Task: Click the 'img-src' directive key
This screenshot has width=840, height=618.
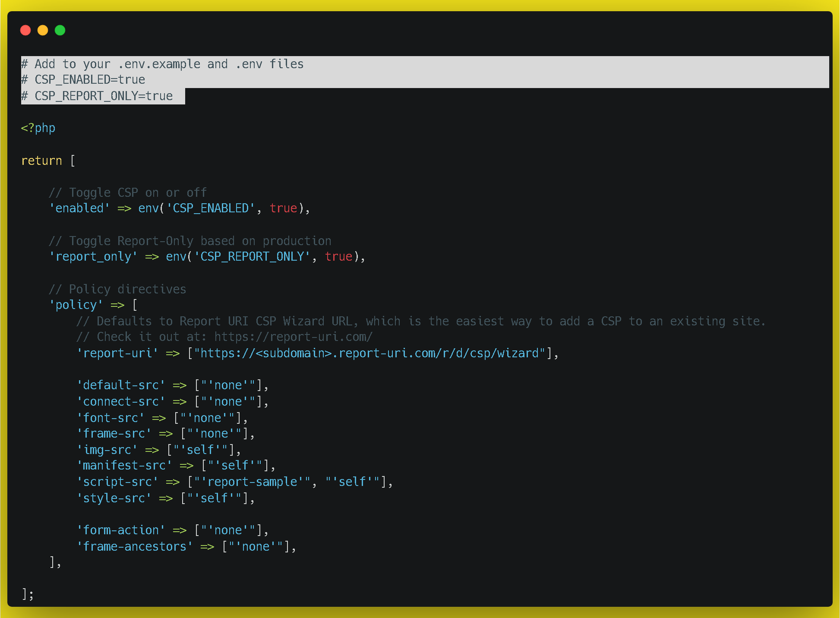Action: tap(107, 450)
